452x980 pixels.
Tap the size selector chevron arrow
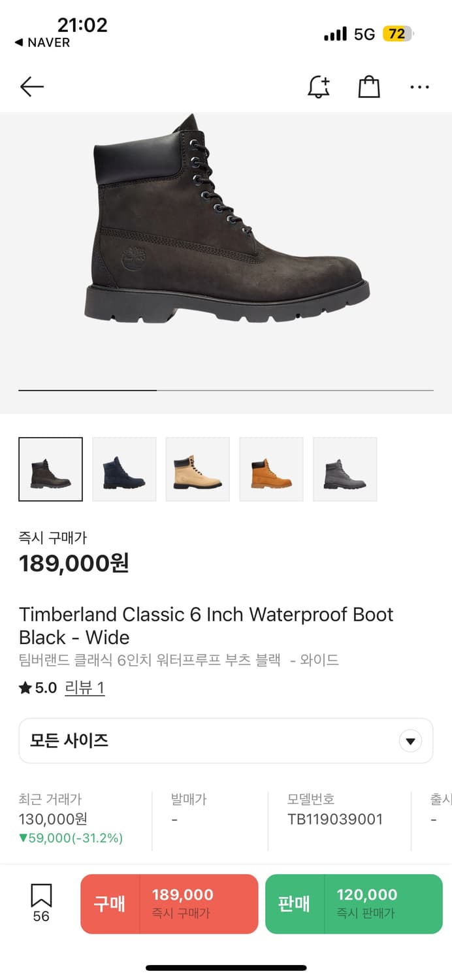click(410, 740)
